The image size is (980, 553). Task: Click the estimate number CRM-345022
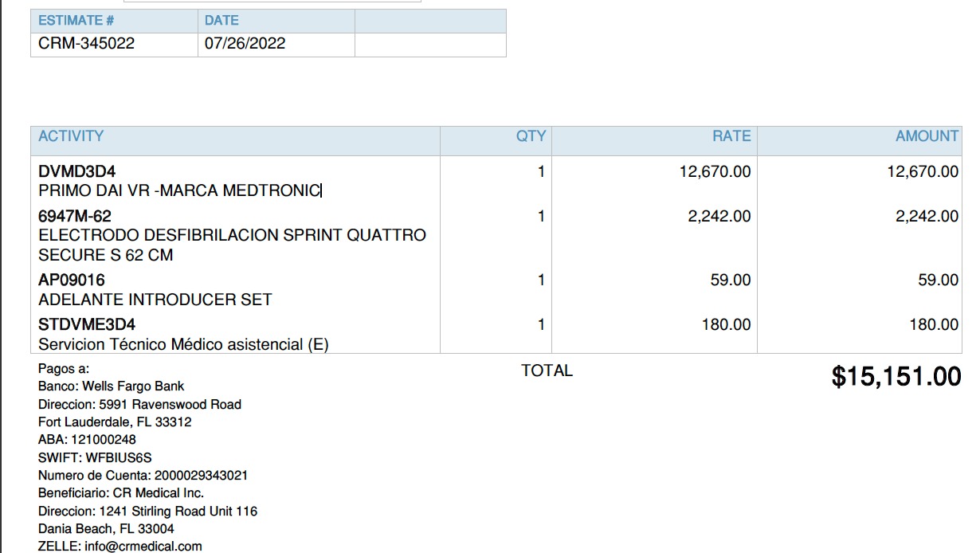tap(86, 44)
